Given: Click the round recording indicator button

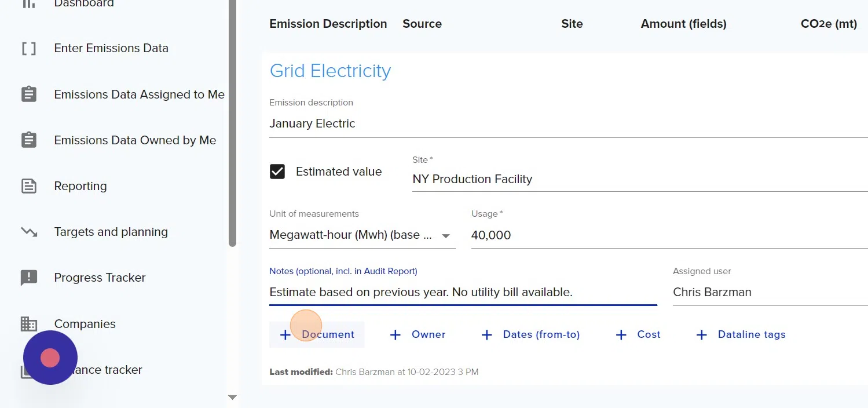Looking at the screenshot, I should point(50,358).
